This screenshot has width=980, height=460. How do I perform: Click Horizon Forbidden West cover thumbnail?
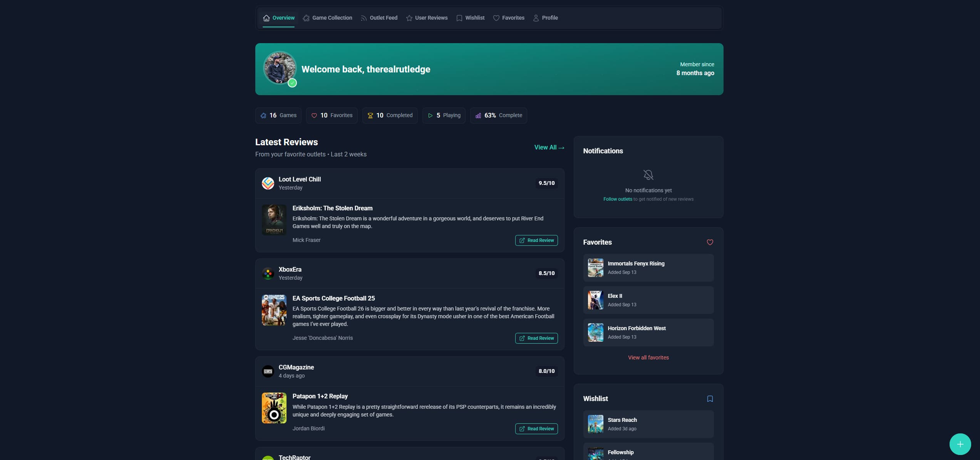coord(595,332)
